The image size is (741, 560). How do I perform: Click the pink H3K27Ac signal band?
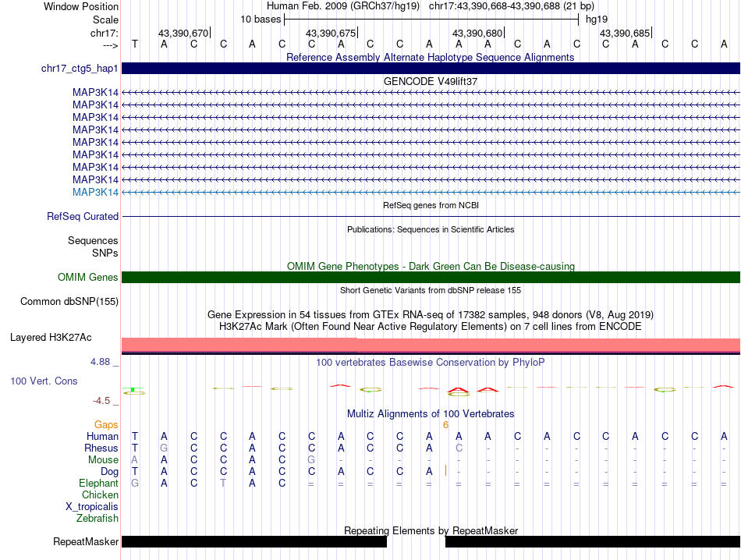pyautogui.click(x=431, y=346)
